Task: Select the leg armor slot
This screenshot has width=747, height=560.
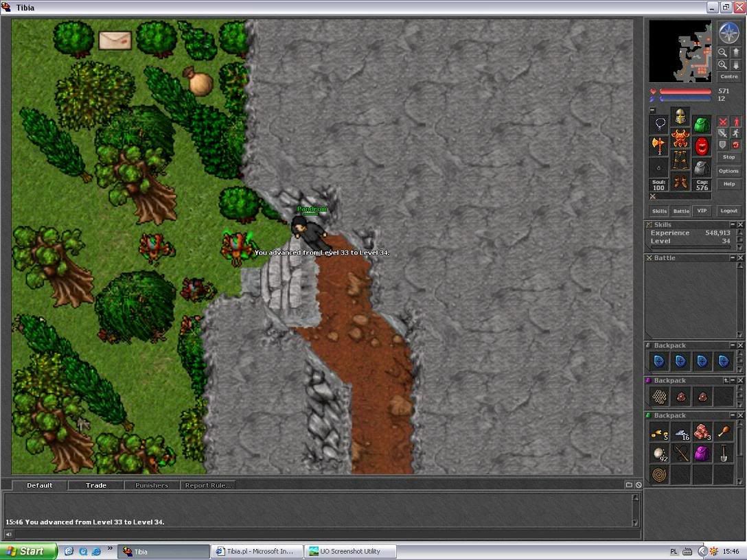Action: [680, 160]
